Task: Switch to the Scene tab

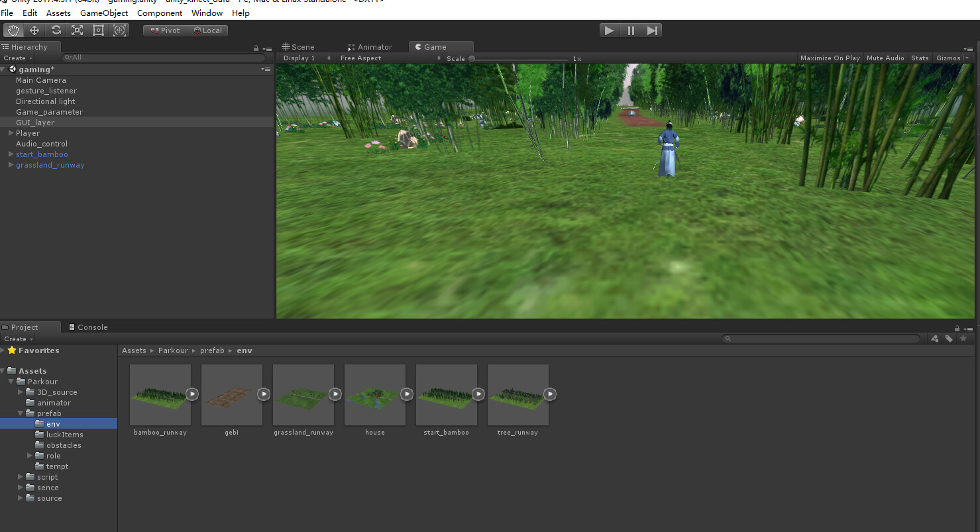Action: pyautogui.click(x=301, y=46)
